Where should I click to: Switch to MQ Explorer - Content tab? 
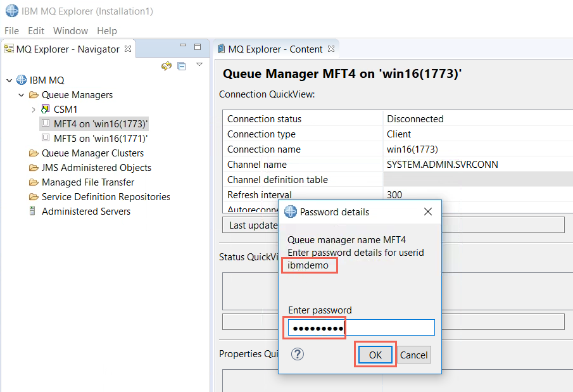coord(275,49)
